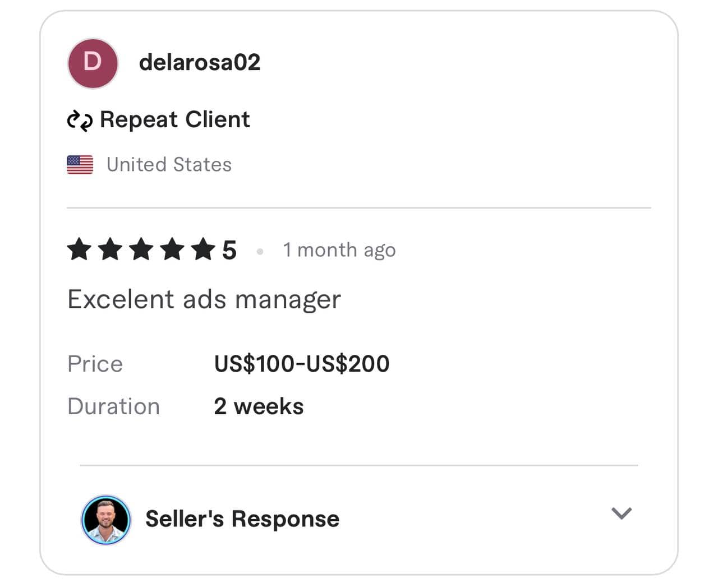Screen dimensions: 718x588
Task: Click the Repeat Client label
Action: 174,120
